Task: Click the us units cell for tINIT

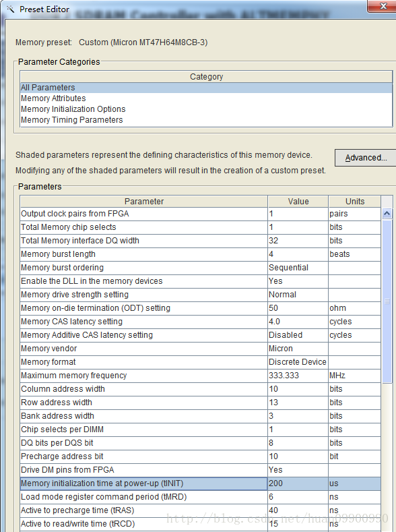Action: click(x=355, y=483)
